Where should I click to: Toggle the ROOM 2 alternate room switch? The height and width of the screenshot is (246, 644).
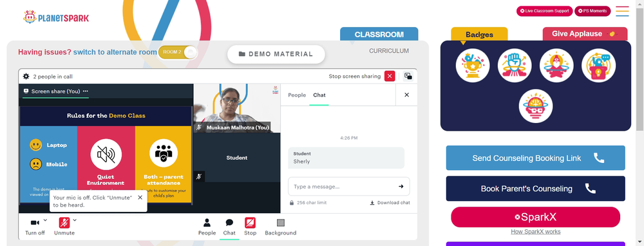coord(178,52)
